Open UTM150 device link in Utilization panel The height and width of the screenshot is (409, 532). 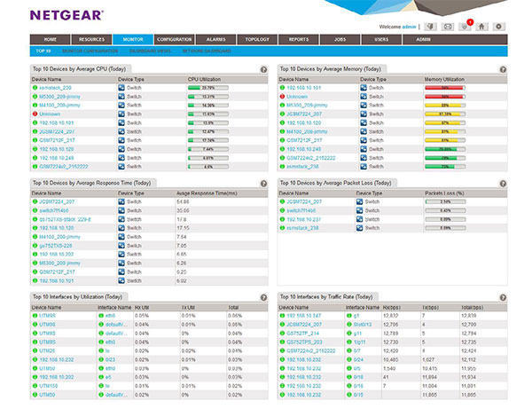48,386
